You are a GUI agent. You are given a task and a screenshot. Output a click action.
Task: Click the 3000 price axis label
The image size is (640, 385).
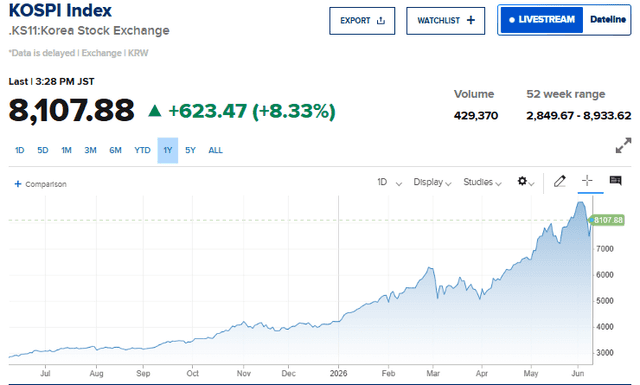605,353
